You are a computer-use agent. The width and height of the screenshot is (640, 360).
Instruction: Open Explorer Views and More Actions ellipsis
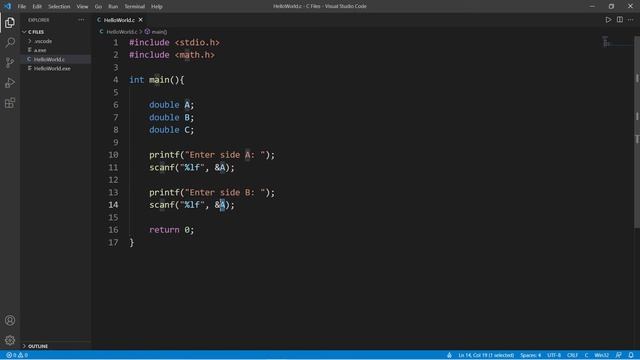click(81, 20)
